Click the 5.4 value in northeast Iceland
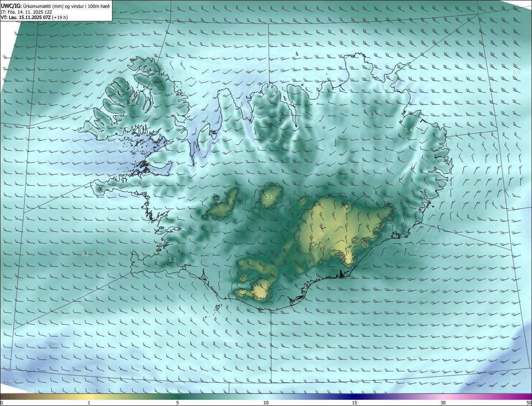Screen dimensions: 532x406 [409, 130]
